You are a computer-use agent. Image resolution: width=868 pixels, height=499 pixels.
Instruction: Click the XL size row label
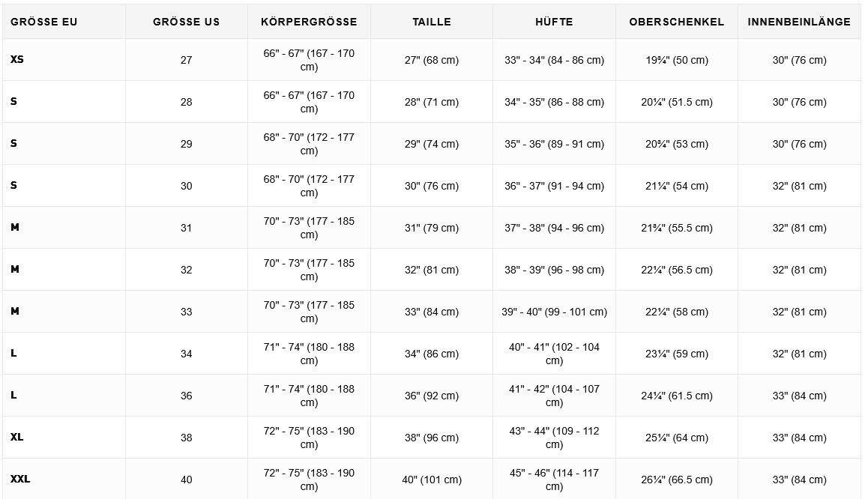coord(17,437)
